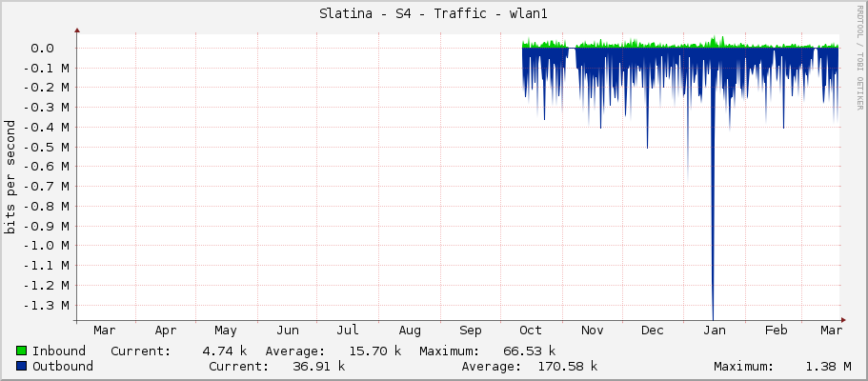Select the 'Outbound' legend label

coord(63,366)
